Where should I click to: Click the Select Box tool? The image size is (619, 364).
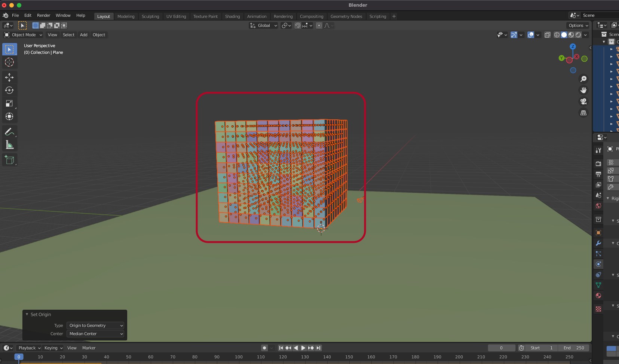9,49
